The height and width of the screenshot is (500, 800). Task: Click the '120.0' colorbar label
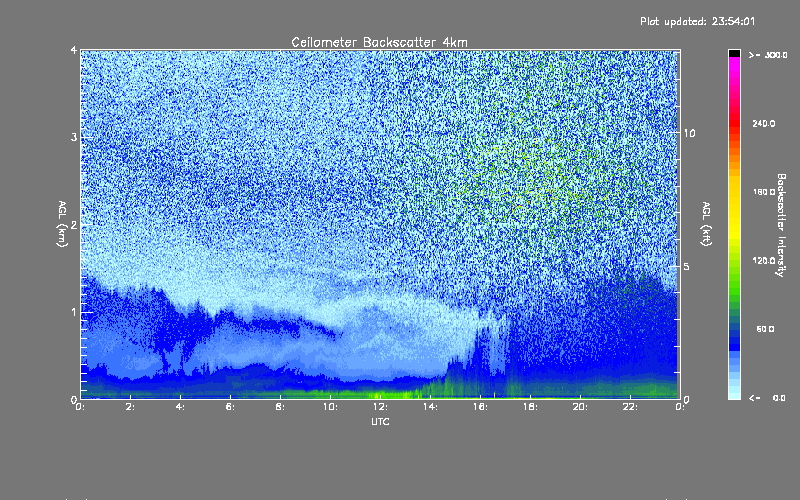[x=764, y=261]
